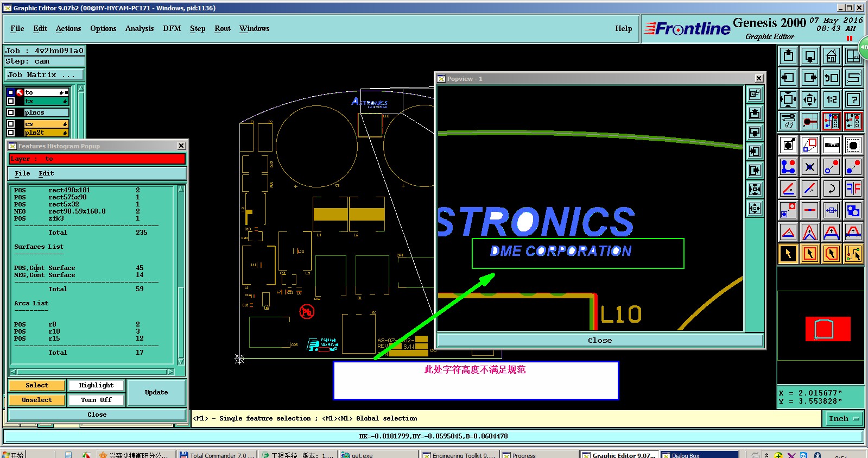Click the Unselect button
Viewport: 868px width, 458px height.
click(37, 400)
